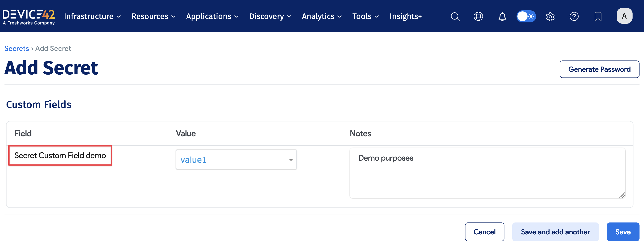Screen dimensions: 644x246
Task: Open the notifications bell
Action: pyautogui.click(x=502, y=16)
